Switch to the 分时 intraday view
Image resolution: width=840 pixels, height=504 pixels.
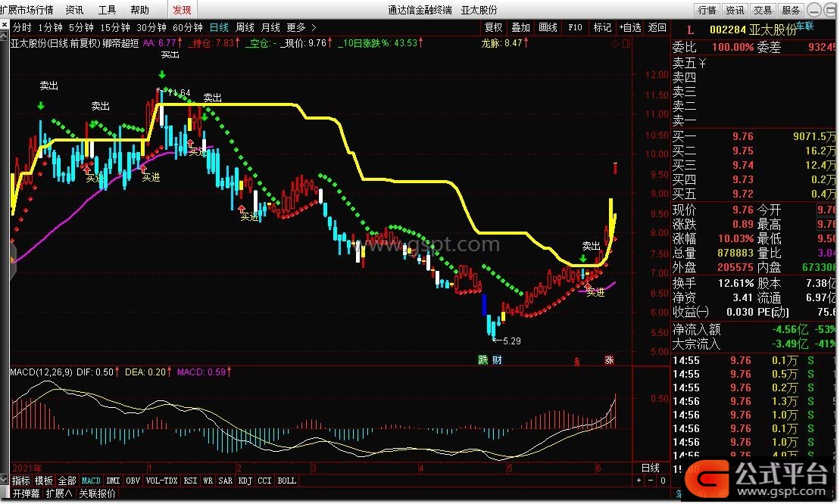22,27
